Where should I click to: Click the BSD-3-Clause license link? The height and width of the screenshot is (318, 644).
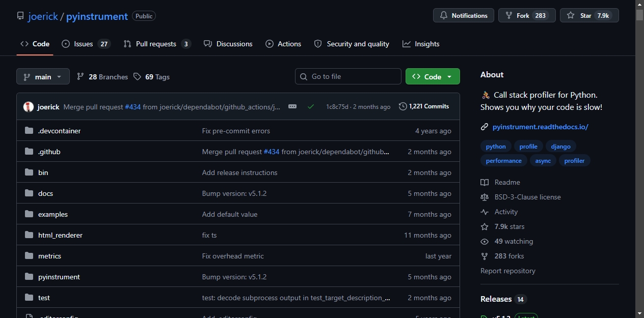[x=528, y=197]
